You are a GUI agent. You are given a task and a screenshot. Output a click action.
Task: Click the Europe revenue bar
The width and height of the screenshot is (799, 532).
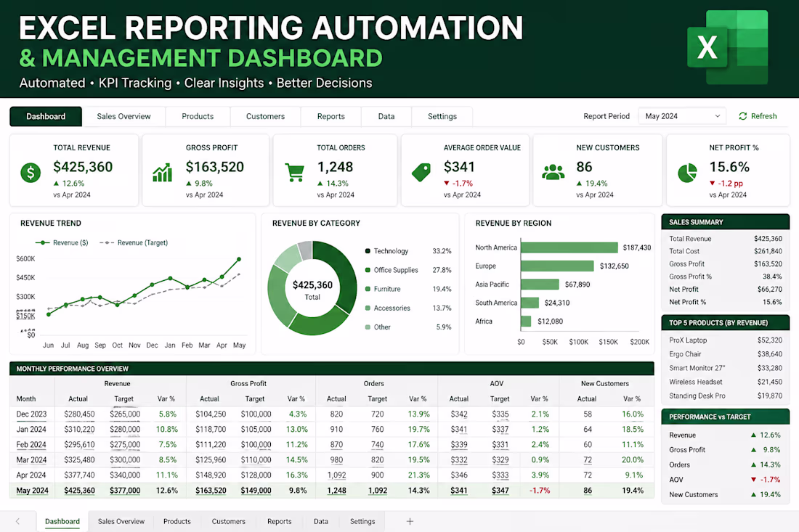(x=557, y=266)
